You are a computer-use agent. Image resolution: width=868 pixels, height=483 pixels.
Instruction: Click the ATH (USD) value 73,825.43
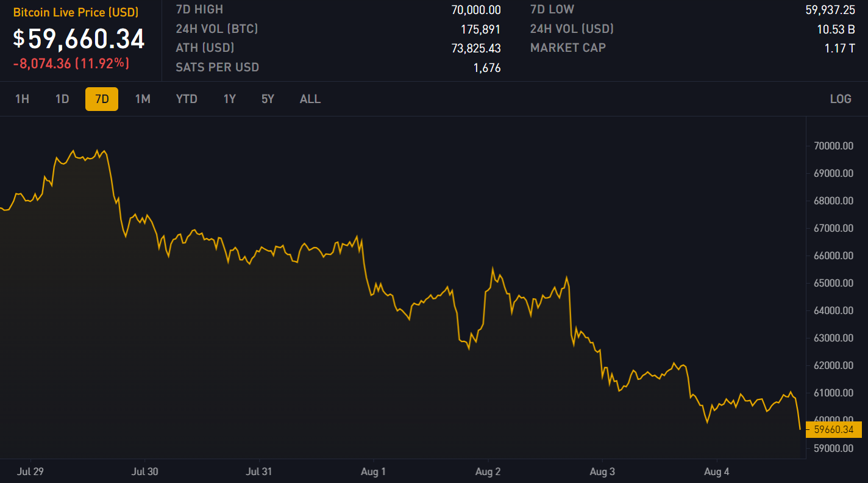[x=475, y=48]
